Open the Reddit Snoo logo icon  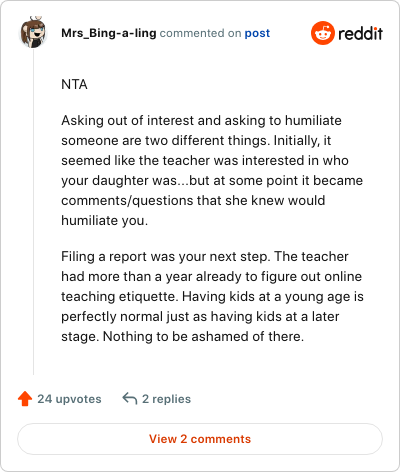(322, 33)
